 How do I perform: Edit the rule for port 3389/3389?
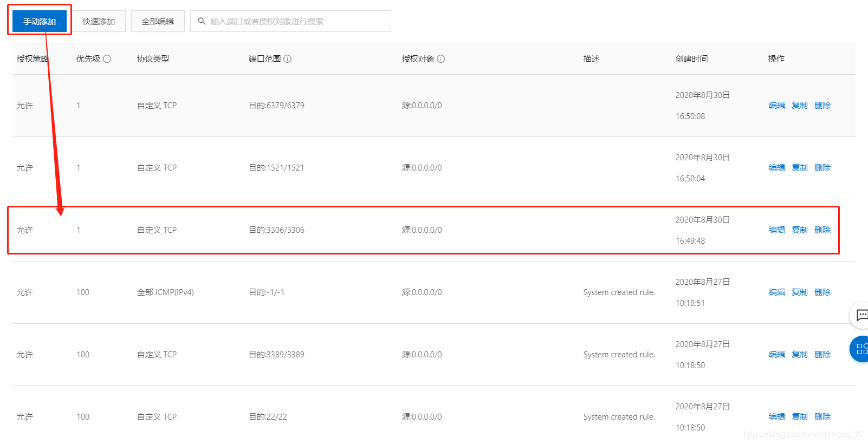click(777, 354)
